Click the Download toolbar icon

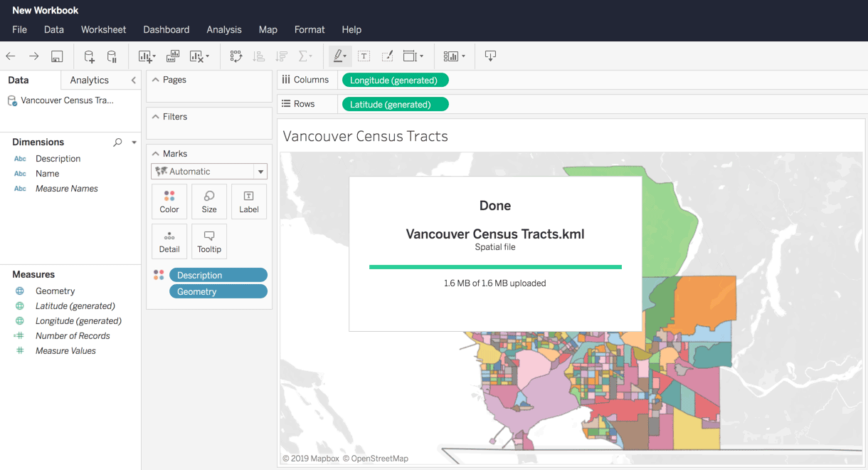(x=490, y=56)
